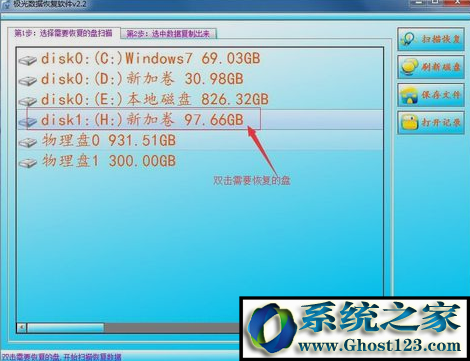This screenshot has height=361, width=470.
Task: Click the drive icon beside disk1 (H:) 97.66GB
Action: (28, 122)
